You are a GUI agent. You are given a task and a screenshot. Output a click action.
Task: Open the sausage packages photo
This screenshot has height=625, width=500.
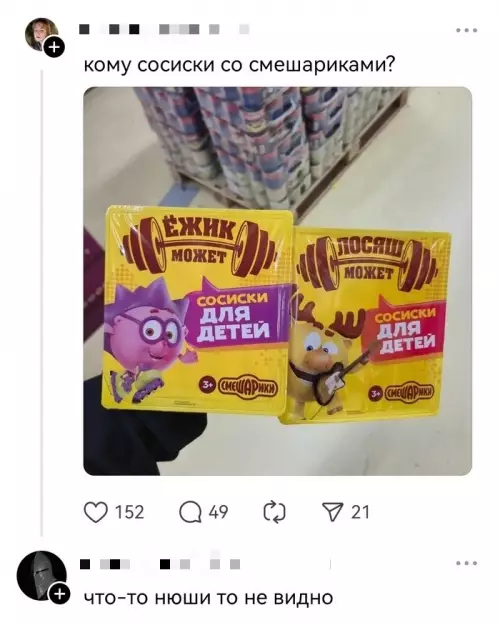pos(278,281)
